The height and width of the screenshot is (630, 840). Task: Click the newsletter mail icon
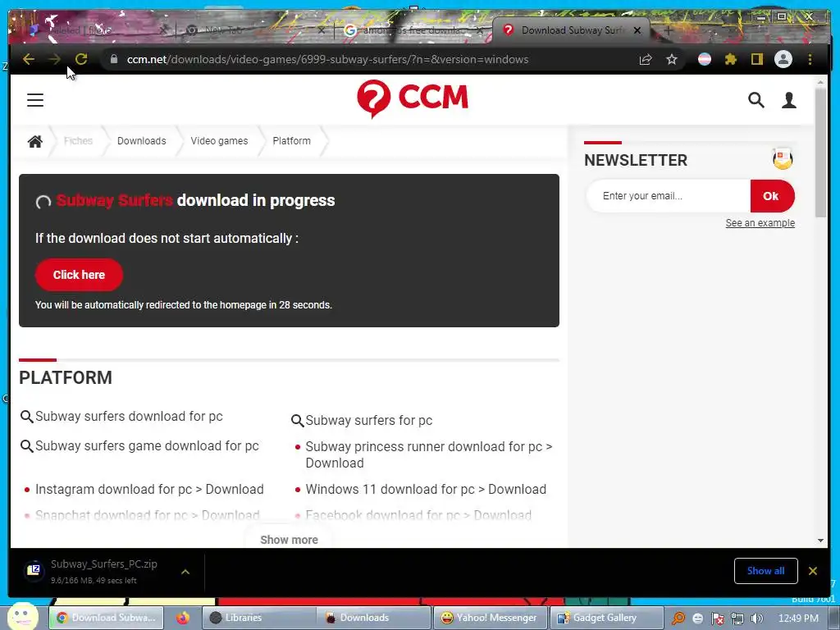pyautogui.click(x=782, y=159)
